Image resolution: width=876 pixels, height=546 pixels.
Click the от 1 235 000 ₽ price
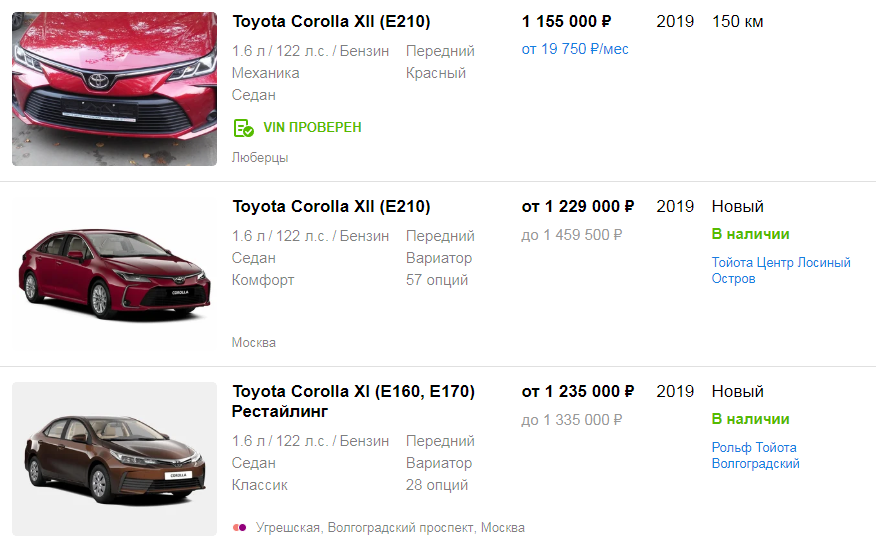click(x=577, y=391)
